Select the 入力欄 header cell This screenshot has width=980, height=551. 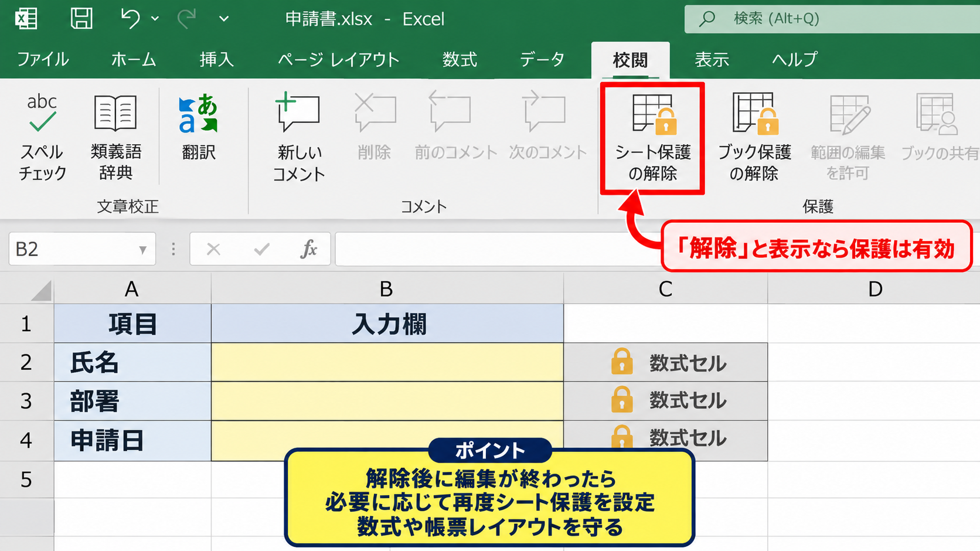(x=387, y=324)
